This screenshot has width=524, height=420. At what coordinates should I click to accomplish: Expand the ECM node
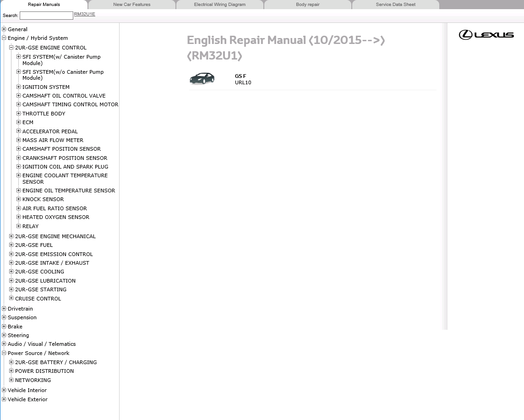19,122
